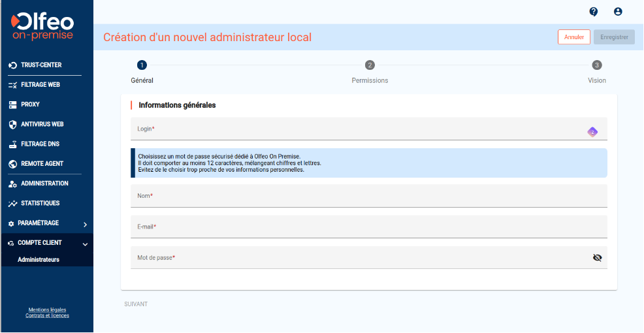This screenshot has height=333, width=644.
Task: Click the Filtrage Web sidebar icon
Action: tap(12, 85)
